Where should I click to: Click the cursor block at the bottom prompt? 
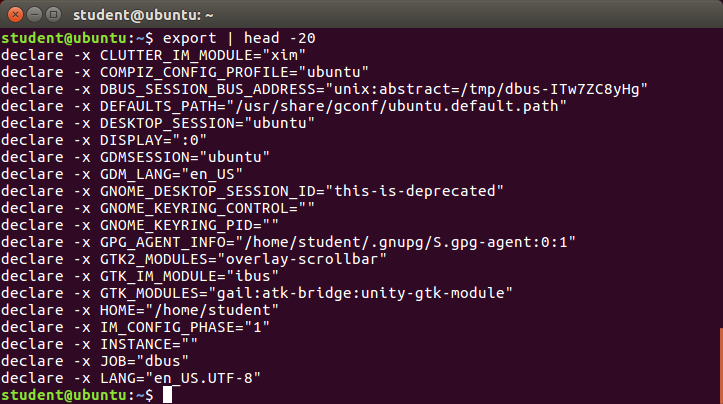(x=167, y=395)
